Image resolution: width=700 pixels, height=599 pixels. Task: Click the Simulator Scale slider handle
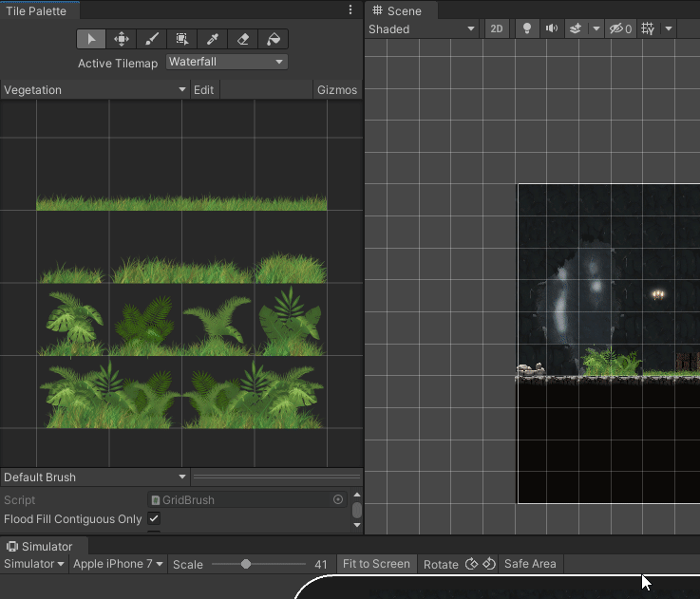246,564
